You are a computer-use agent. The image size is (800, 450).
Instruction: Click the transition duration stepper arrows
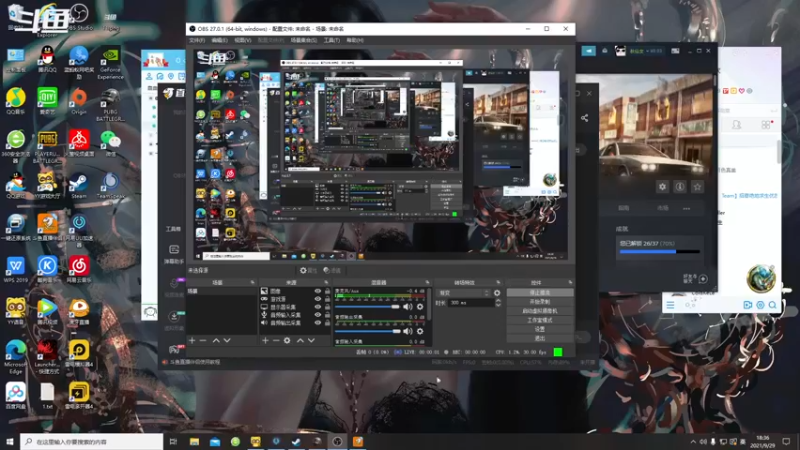[498, 303]
